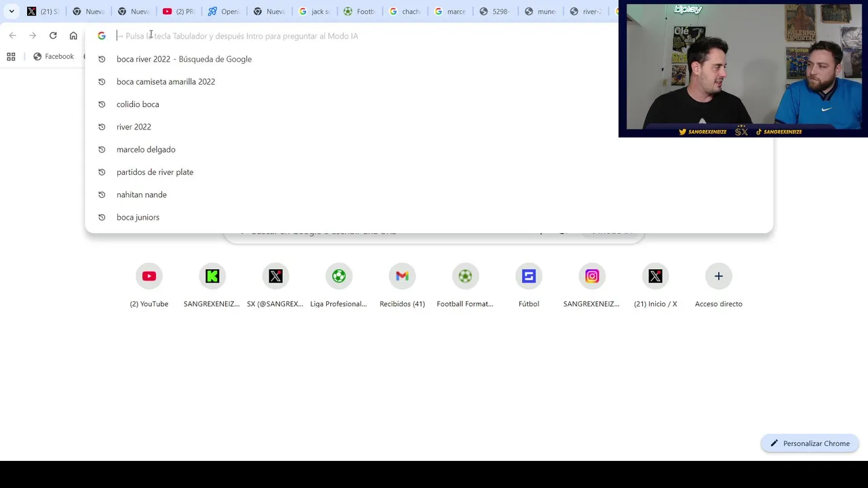The height and width of the screenshot is (488, 868).
Task: Select suggestion colidio boca
Action: click(429, 104)
